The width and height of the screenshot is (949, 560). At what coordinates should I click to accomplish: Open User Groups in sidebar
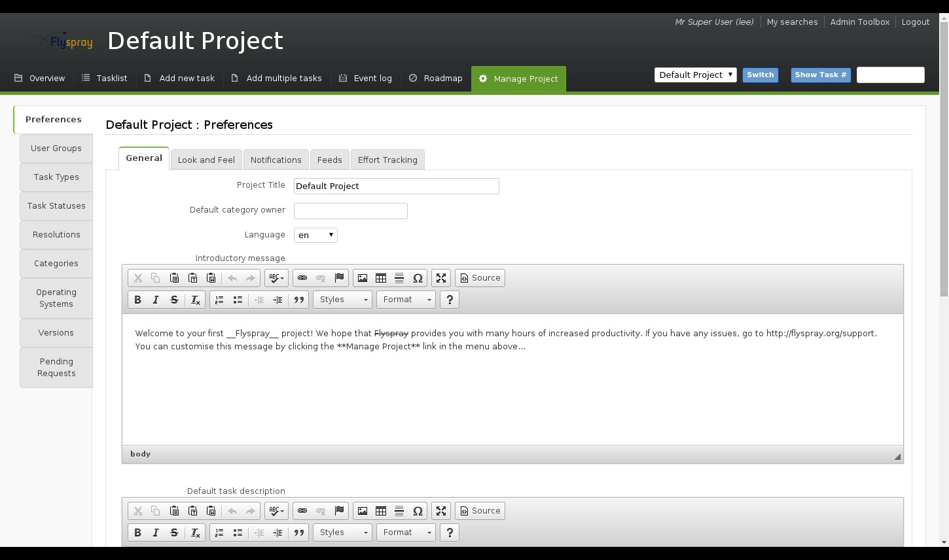[56, 149]
